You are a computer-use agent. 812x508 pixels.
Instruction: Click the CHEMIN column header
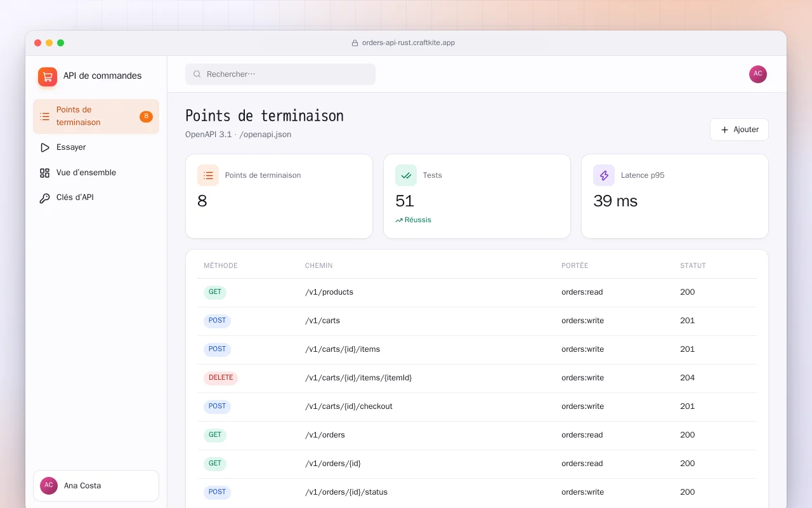coord(319,266)
